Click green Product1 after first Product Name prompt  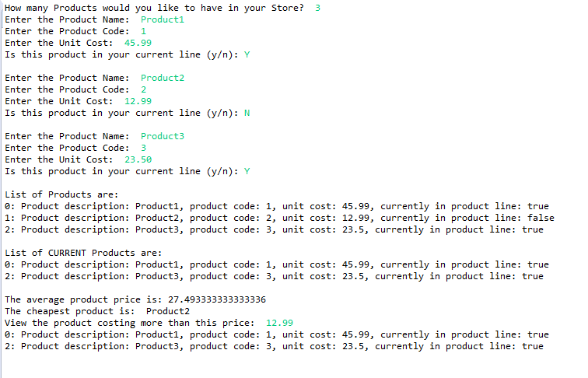[163, 19]
